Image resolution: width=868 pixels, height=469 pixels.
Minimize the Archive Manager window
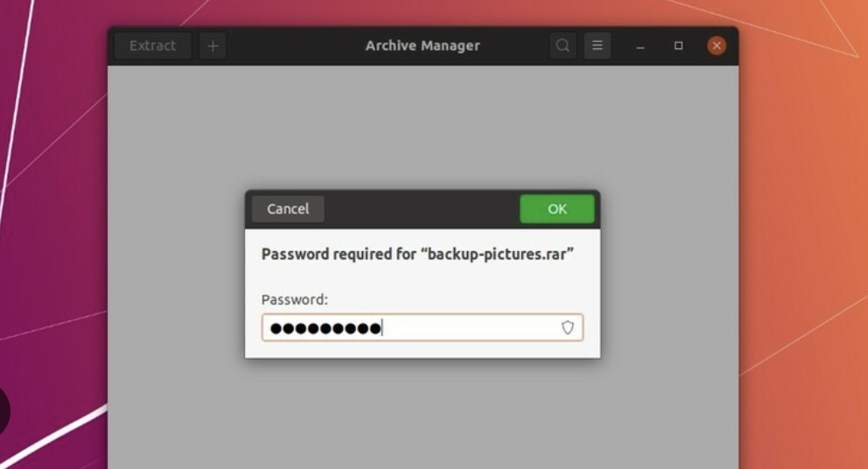click(x=640, y=46)
